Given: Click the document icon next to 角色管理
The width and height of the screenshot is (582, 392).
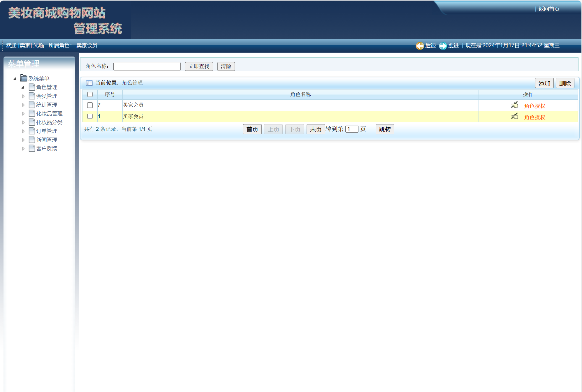Looking at the screenshot, I should 32,87.
